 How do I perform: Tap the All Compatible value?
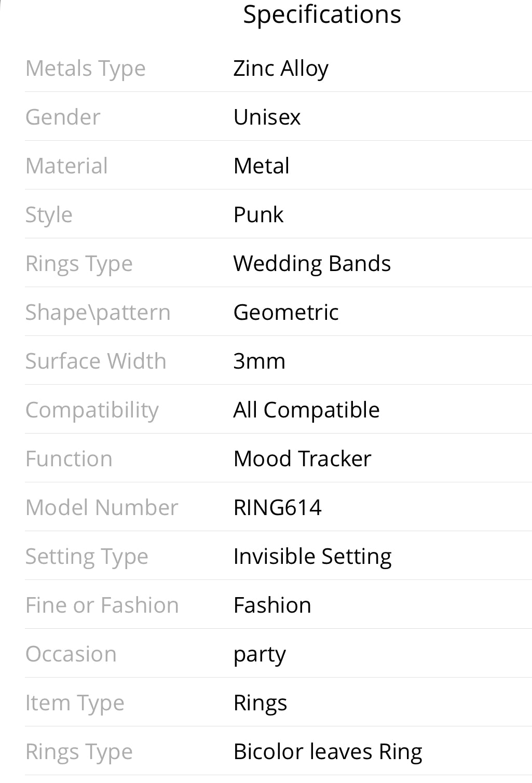point(306,410)
